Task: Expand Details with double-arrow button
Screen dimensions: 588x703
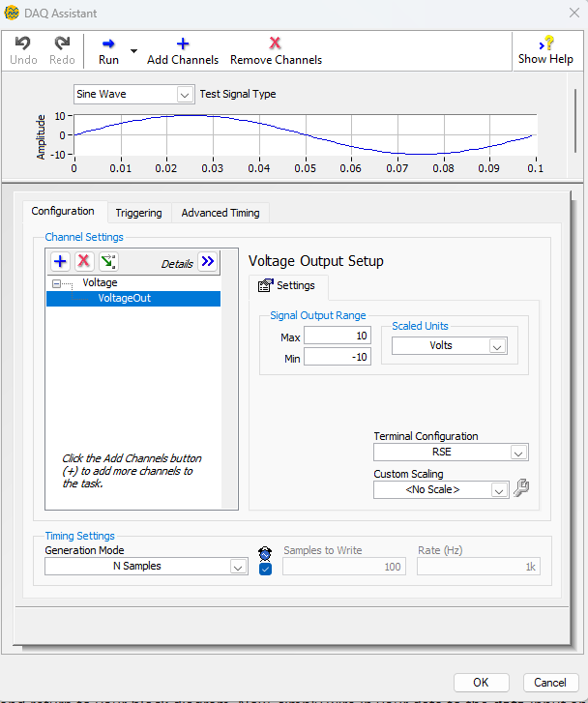Action: coord(208,262)
